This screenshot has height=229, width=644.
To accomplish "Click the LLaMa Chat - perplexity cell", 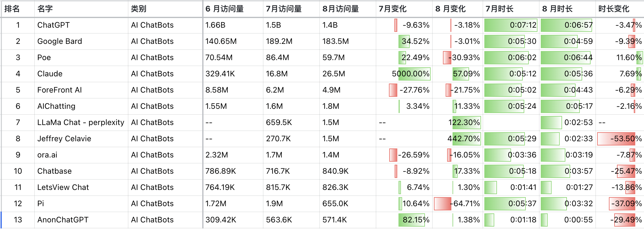I will coord(81,123).
